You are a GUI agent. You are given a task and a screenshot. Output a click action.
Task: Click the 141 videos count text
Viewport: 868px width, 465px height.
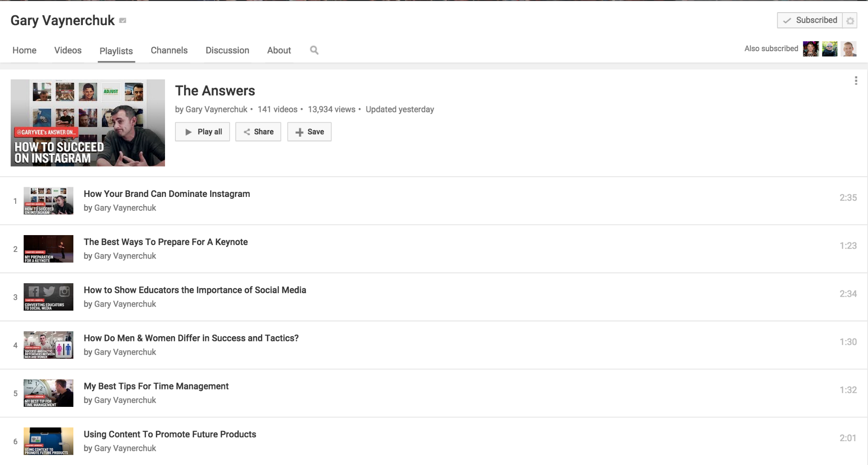[277, 109]
